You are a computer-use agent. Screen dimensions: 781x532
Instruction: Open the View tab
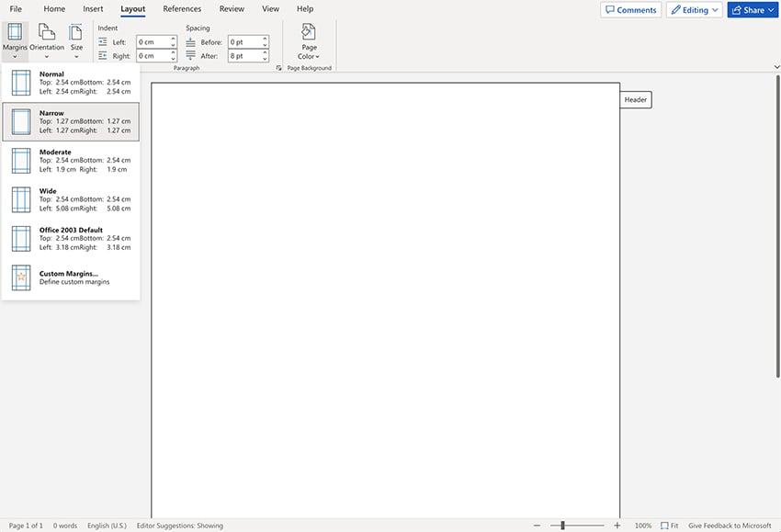click(x=270, y=9)
